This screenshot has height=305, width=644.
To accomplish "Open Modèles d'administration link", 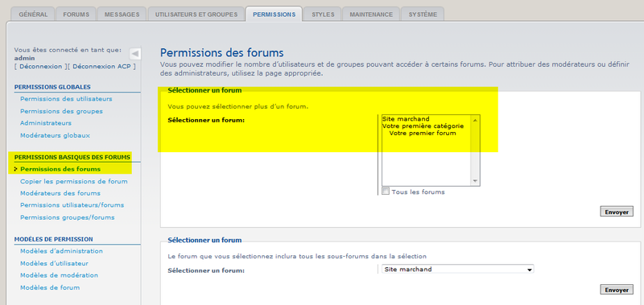I will pyautogui.click(x=62, y=251).
